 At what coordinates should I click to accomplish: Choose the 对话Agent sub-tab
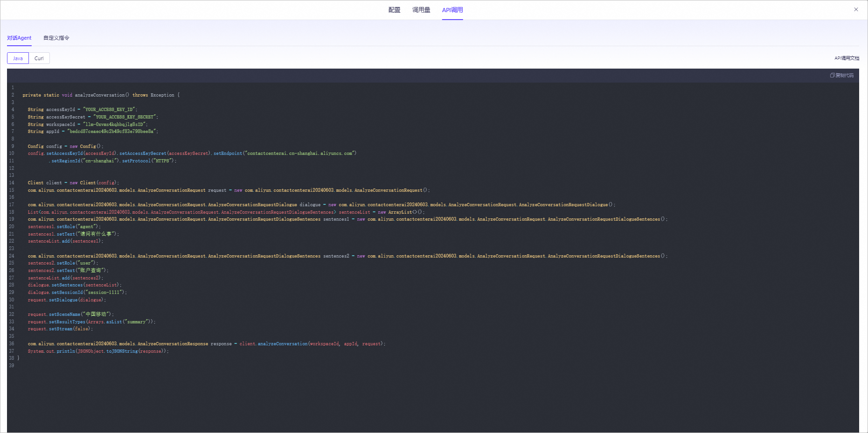[19, 38]
